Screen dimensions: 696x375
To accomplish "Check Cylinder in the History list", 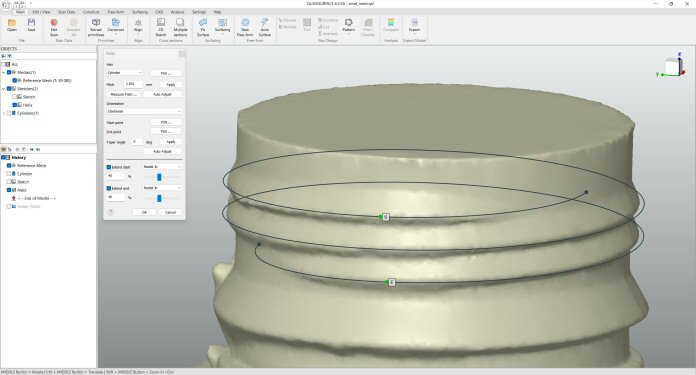I will (9, 174).
